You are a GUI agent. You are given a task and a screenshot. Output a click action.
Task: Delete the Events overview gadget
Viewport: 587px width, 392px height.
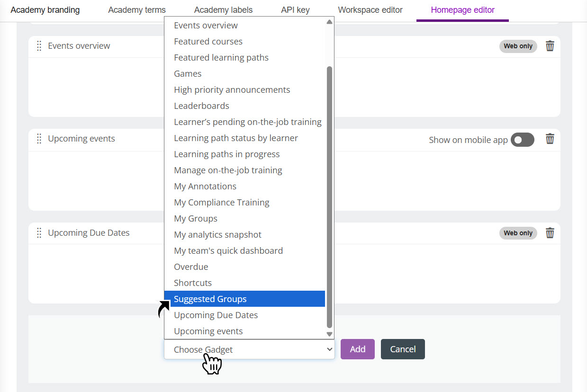tap(550, 46)
